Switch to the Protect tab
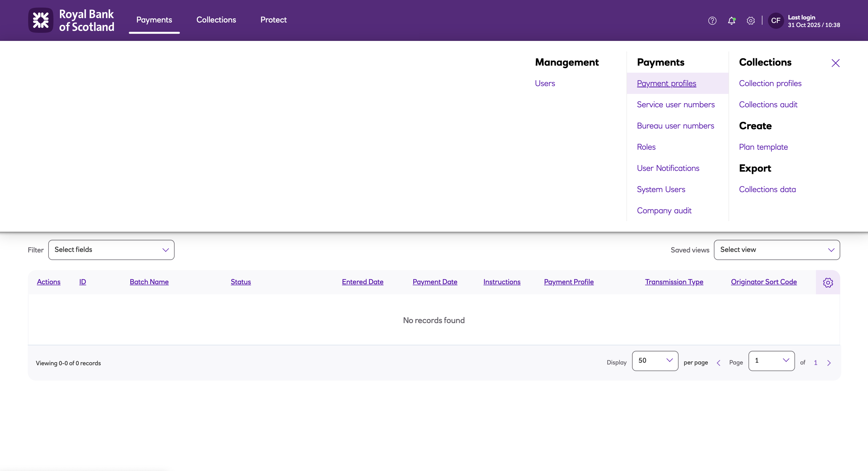 (273, 20)
